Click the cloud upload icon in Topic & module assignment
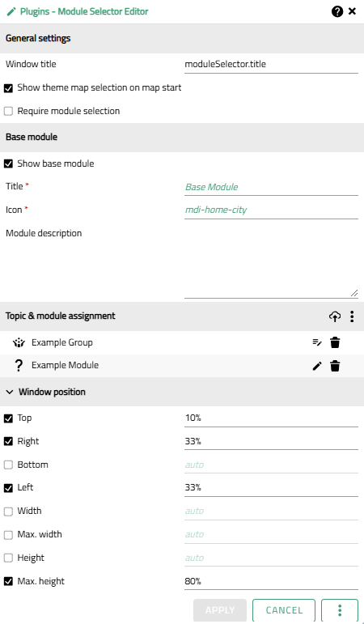This screenshot has height=624, width=364. click(335, 316)
